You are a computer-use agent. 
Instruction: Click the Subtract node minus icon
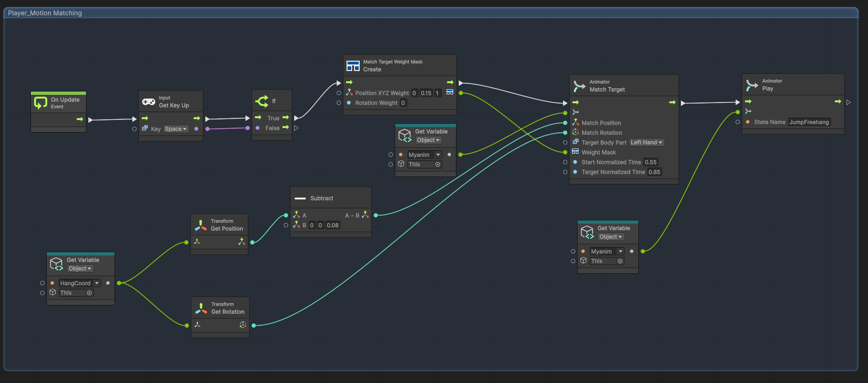pos(300,199)
